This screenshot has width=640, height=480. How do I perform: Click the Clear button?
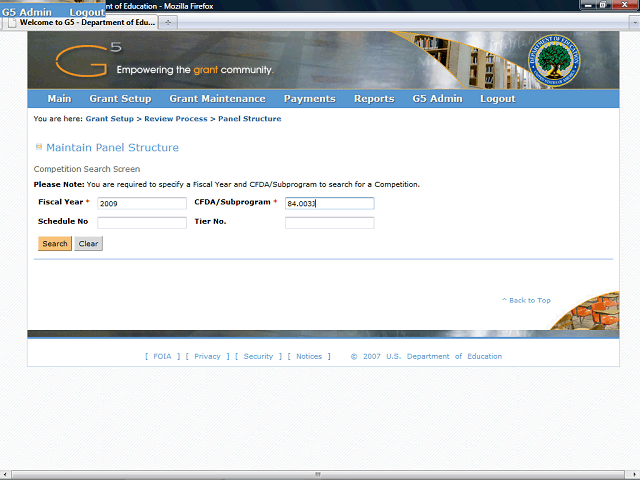pos(89,244)
